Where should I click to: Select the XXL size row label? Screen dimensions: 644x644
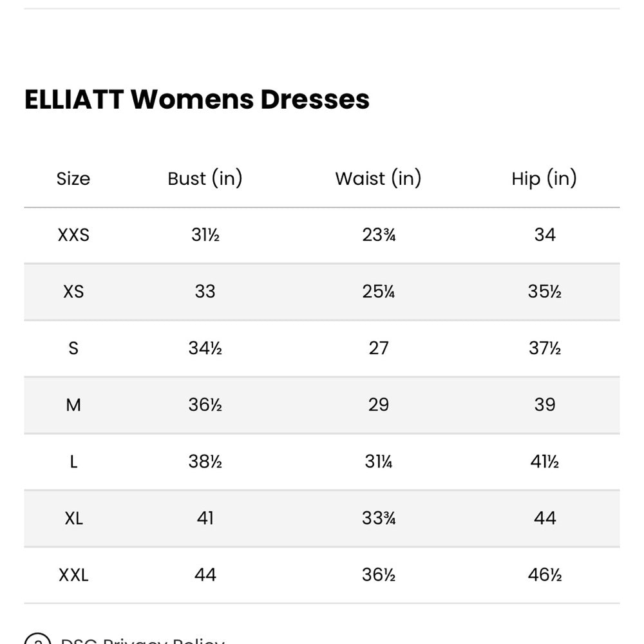point(73,575)
